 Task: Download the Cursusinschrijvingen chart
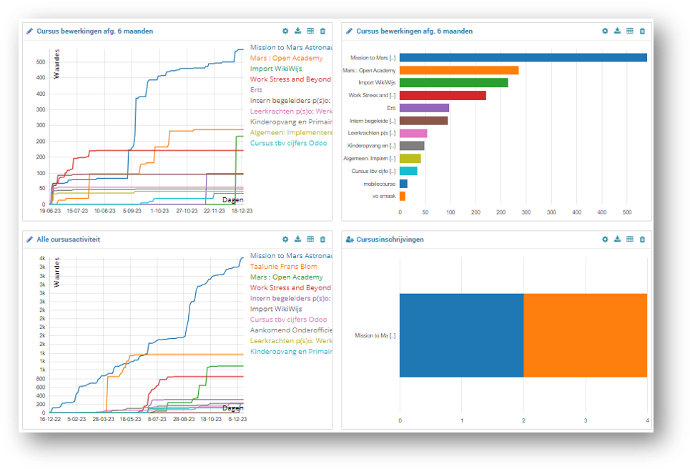click(x=617, y=240)
